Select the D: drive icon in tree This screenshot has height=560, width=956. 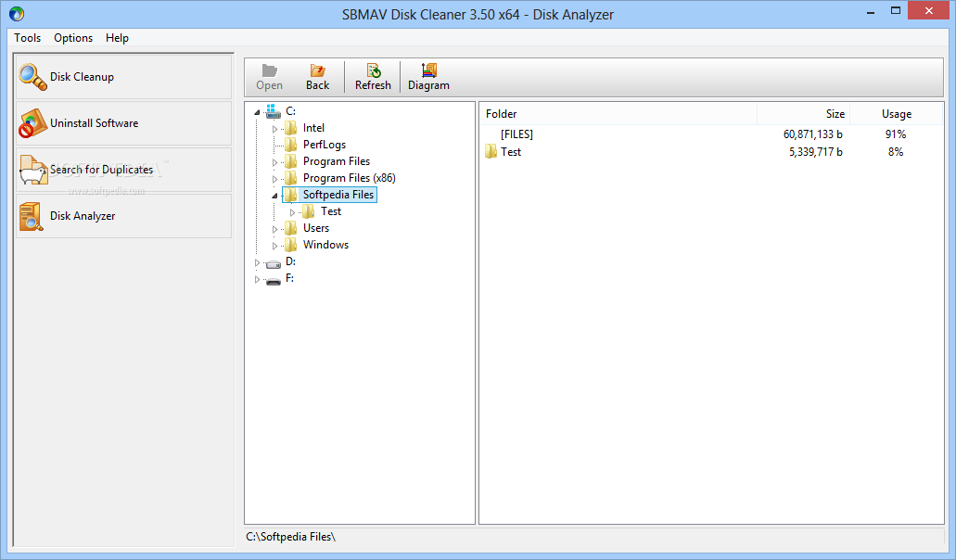pyautogui.click(x=274, y=263)
